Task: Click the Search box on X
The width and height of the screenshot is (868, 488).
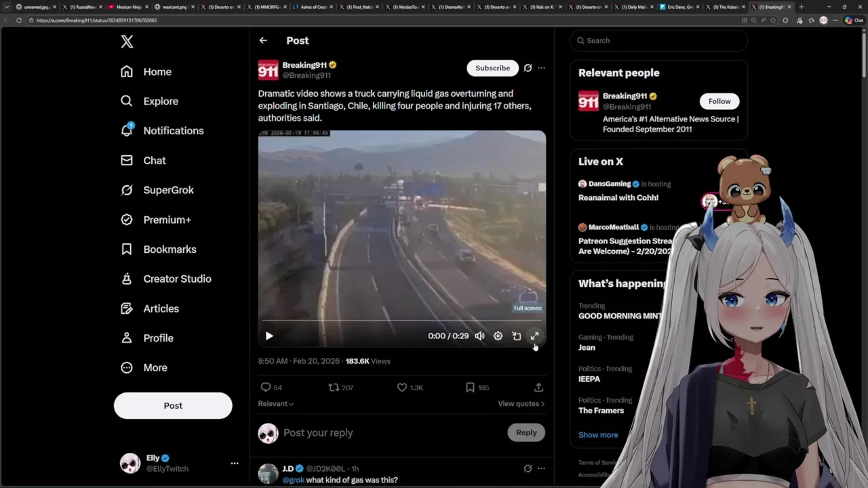Action: pos(658,41)
